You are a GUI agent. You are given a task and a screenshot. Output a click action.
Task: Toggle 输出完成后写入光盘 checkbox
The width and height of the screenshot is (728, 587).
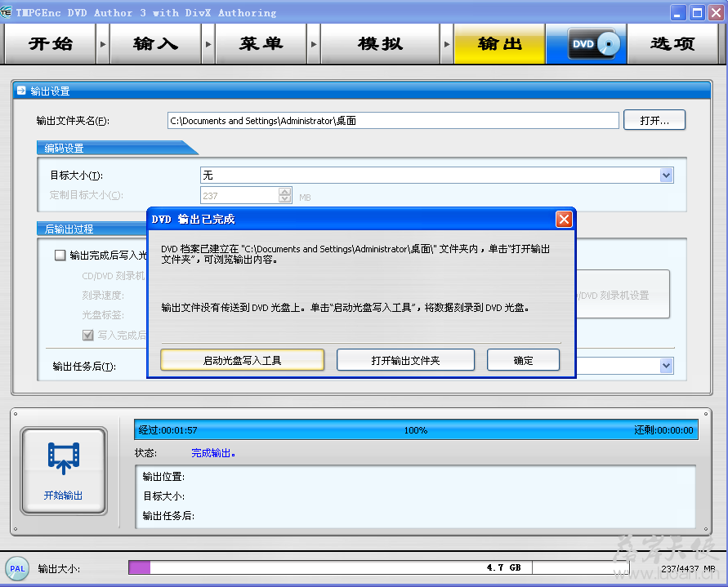60,256
